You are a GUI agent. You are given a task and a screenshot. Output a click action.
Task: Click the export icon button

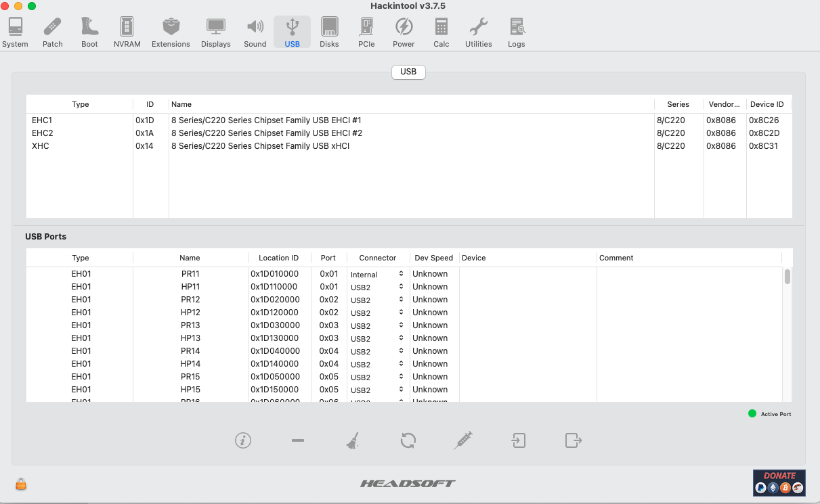tap(573, 440)
